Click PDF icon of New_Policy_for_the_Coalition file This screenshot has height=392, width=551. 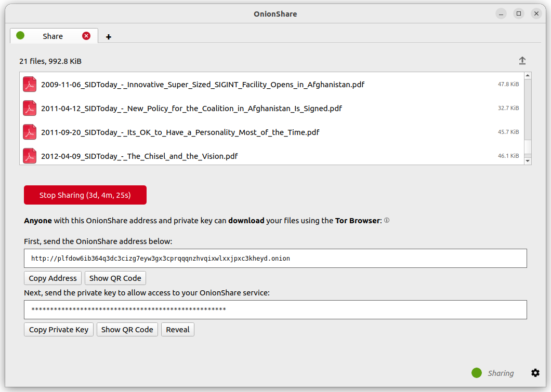pyautogui.click(x=30, y=108)
